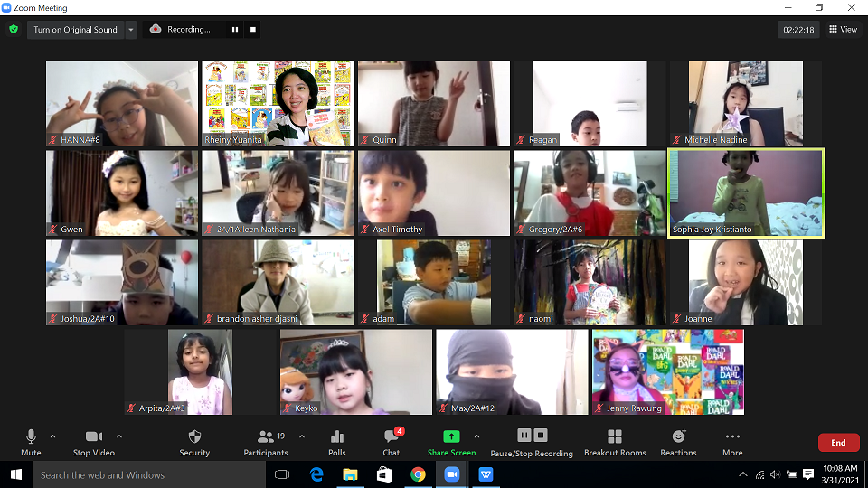Open the More options menu
868x488 pixels.
tap(732, 437)
